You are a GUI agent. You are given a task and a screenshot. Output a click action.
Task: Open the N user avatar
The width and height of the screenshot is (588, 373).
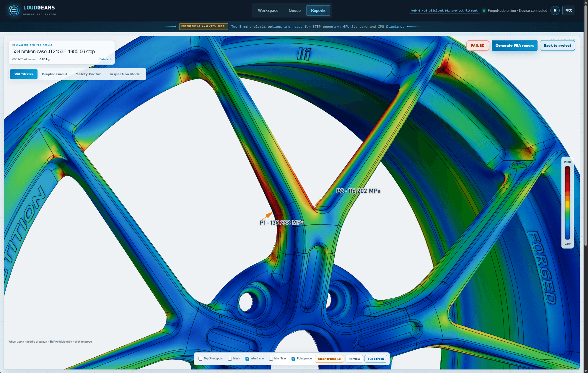(555, 10)
